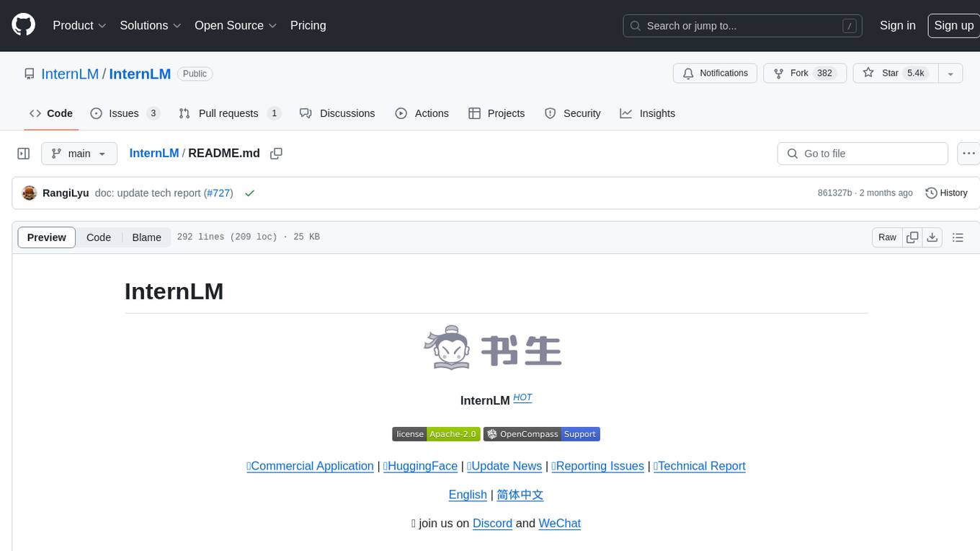The height and width of the screenshot is (551, 980).
Task: Switch to the Discussions tab
Action: pos(337,113)
